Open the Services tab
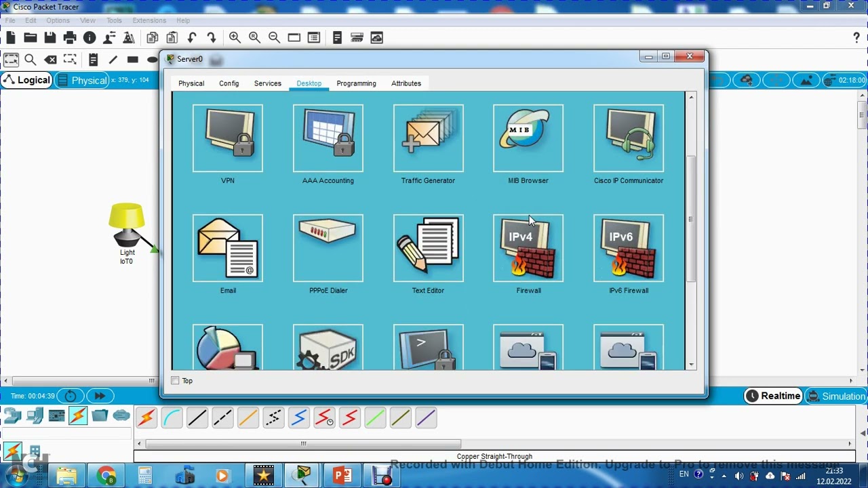Viewport: 868px width, 488px height. pos(268,83)
